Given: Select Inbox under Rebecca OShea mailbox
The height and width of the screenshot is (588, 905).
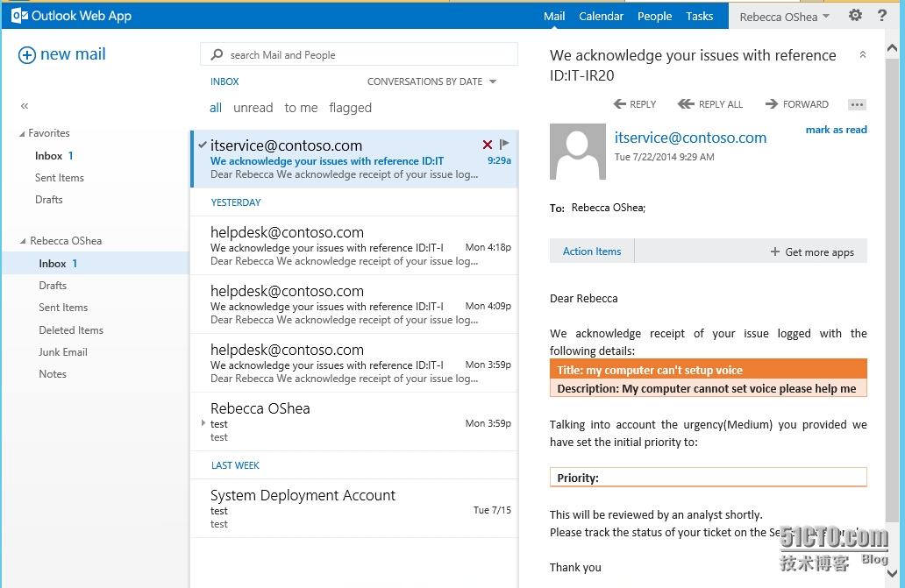Looking at the screenshot, I should (96, 264).
